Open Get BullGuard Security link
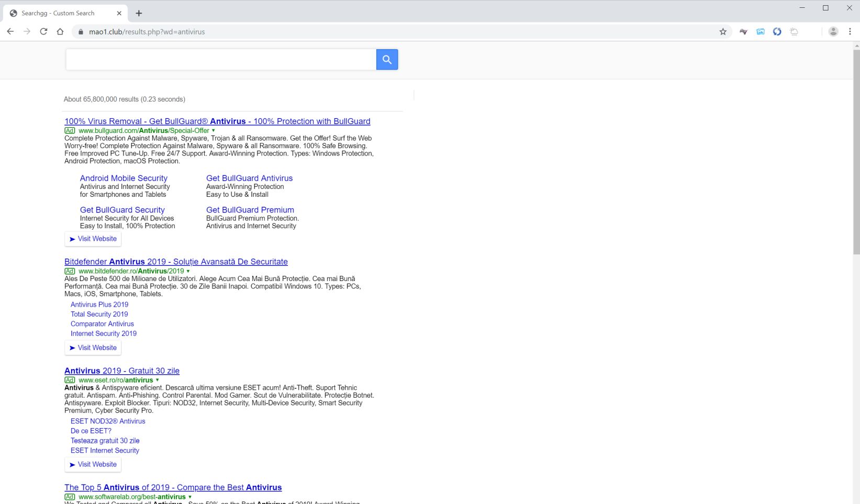 click(x=122, y=210)
